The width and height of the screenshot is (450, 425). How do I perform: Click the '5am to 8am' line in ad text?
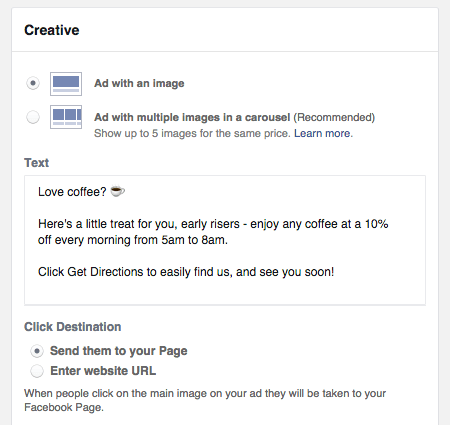(133, 240)
